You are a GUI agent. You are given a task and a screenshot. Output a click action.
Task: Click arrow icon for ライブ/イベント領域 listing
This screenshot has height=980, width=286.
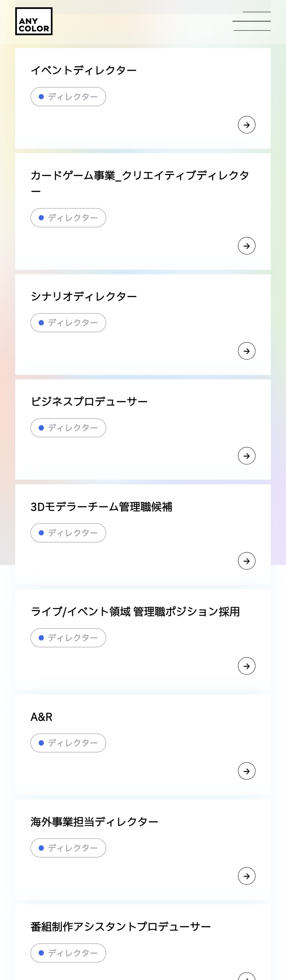(x=247, y=666)
